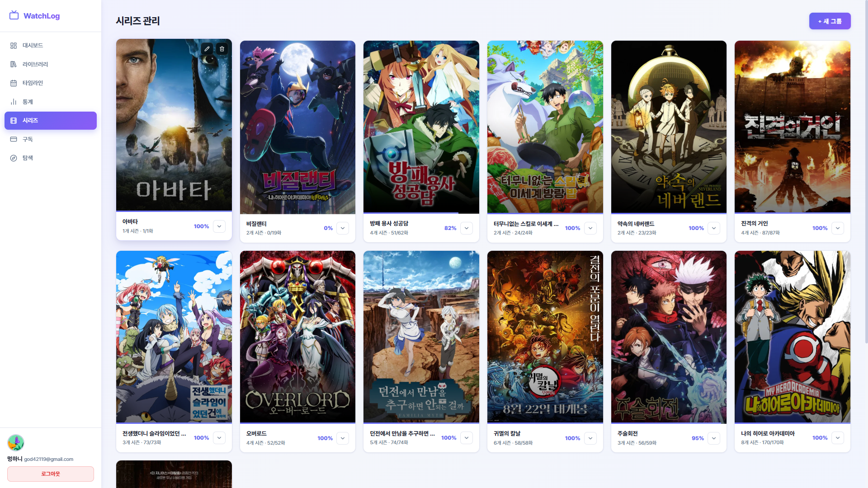Image resolution: width=868 pixels, height=488 pixels.
Task: Expand the 전생했더니 슬라임이었던 card
Action: click(x=219, y=438)
